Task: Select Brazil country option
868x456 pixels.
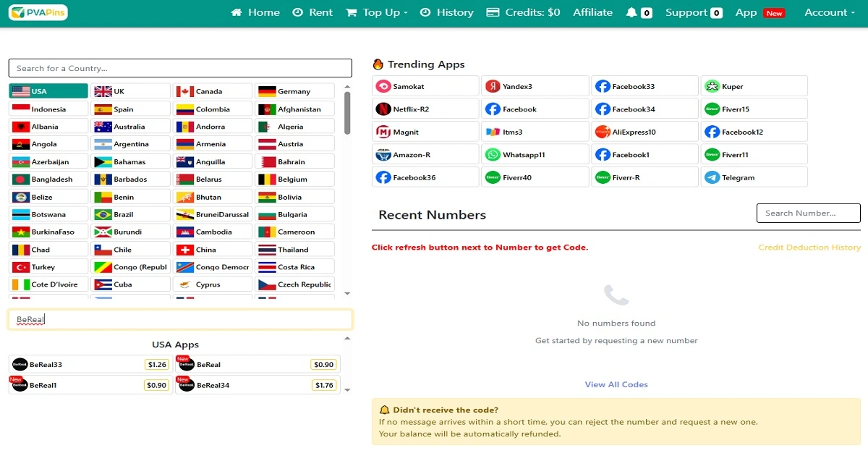Action: [x=131, y=214]
